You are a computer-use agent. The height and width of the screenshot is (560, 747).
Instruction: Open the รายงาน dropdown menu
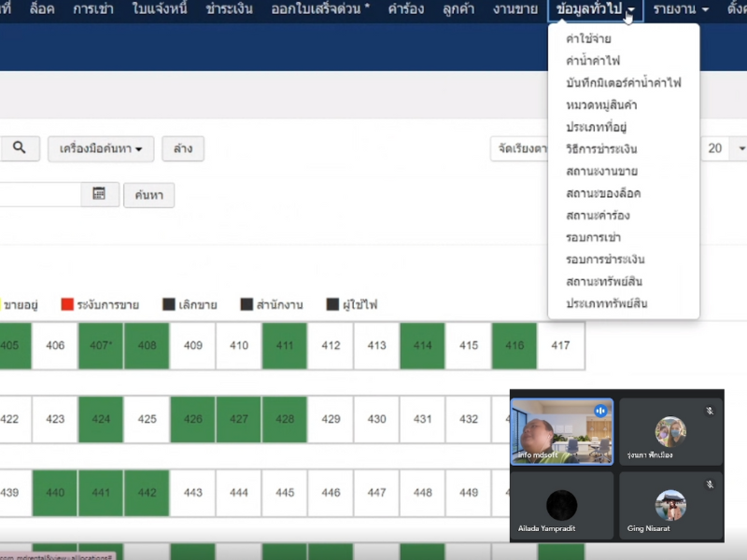pos(681,9)
